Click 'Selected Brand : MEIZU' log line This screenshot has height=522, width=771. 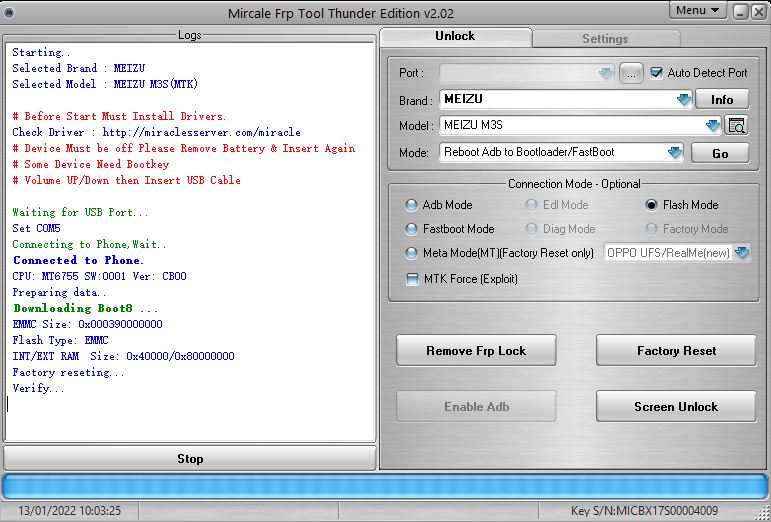pos(79,68)
